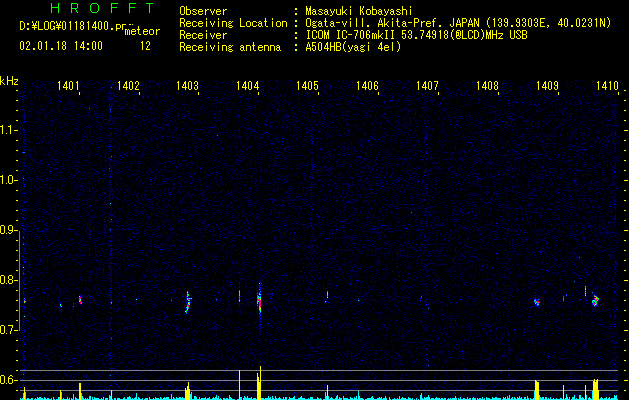Click the 1.0 kHz frequency label
629x400 pixels.
(8, 180)
